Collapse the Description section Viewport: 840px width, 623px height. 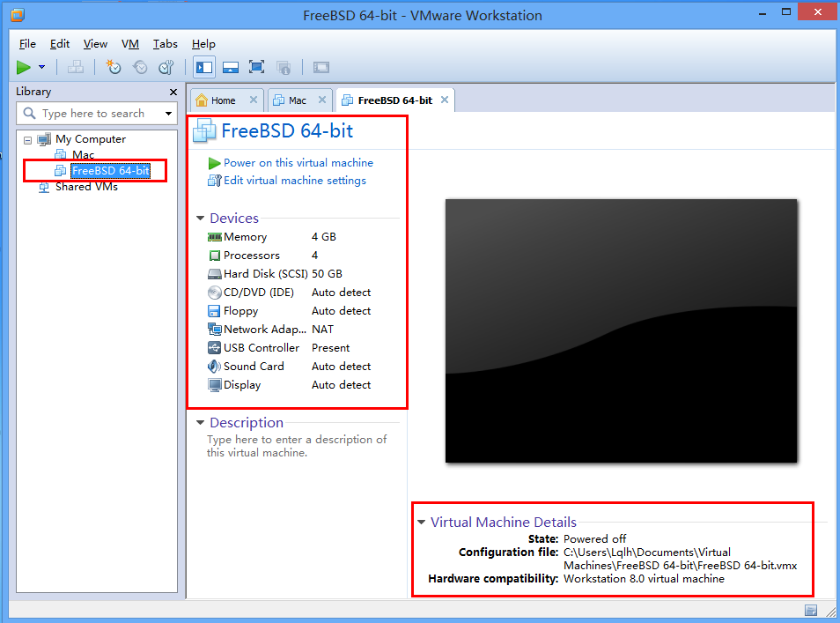click(201, 422)
